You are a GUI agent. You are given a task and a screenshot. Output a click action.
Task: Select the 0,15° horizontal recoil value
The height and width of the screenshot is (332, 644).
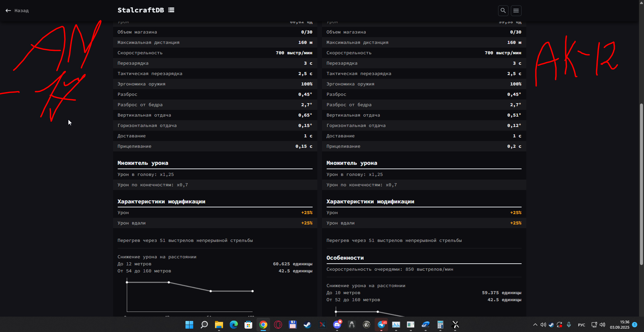(305, 126)
